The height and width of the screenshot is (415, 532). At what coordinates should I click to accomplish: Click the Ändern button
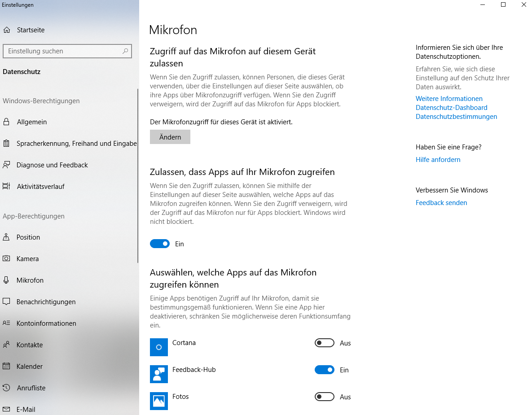170,137
